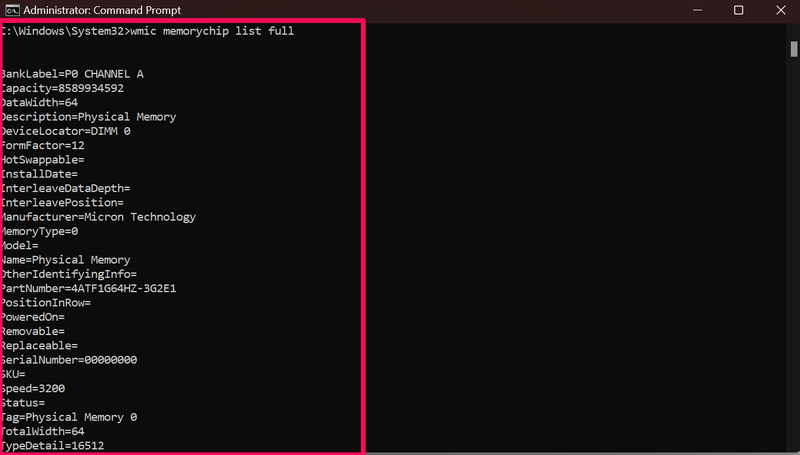Screen dimensions: 800x455
Task: Click the Tag=Physical Memory 0 line
Action: point(68,417)
